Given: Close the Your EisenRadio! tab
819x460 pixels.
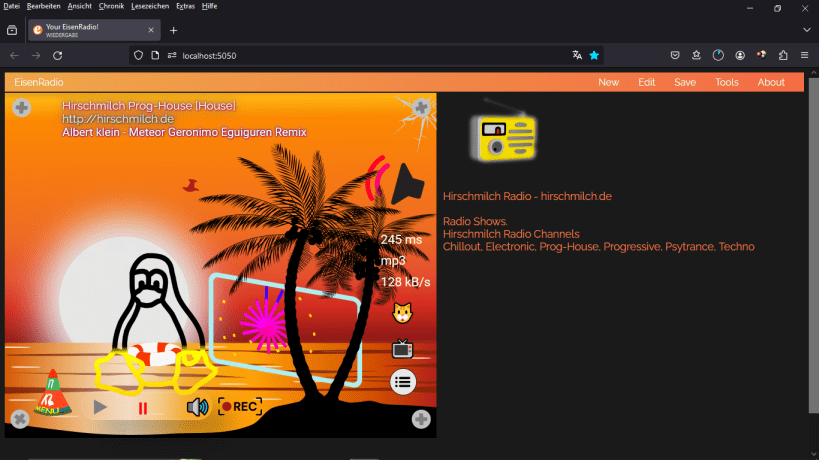Looking at the screenshot, I should 151,30.
